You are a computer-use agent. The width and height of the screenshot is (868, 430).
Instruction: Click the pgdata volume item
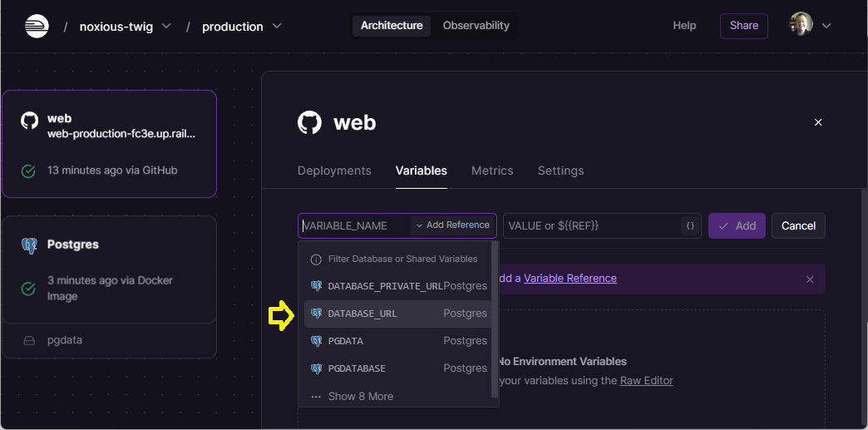[x=63, y=340]
